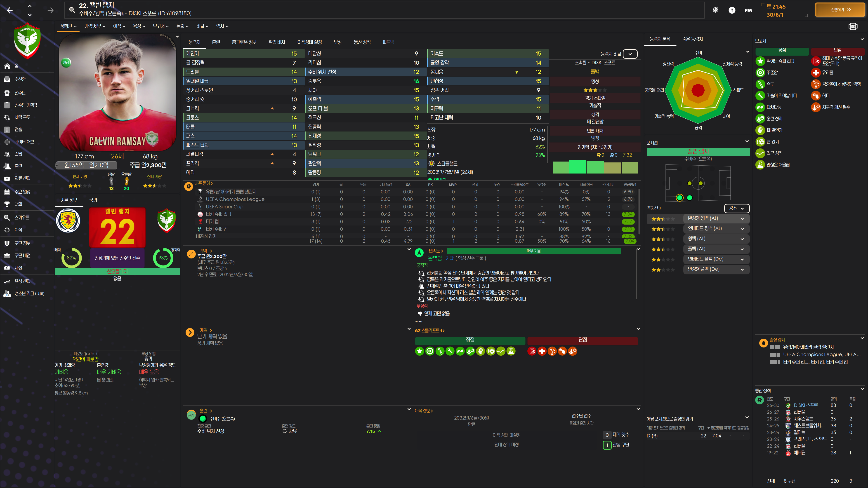Open the 능력치 비교 dropdown
Image resolution: width=868 pixels, height=488 pixels.
coord(630,54)
